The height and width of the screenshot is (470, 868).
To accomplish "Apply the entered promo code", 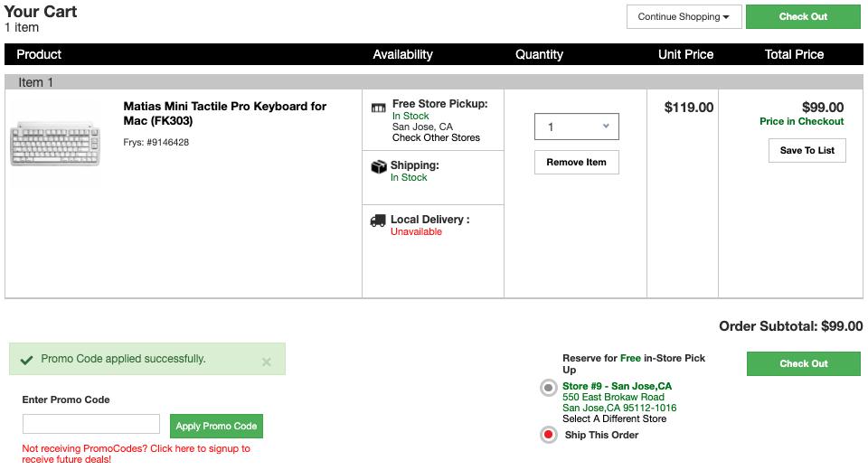I will pos(216,426).
